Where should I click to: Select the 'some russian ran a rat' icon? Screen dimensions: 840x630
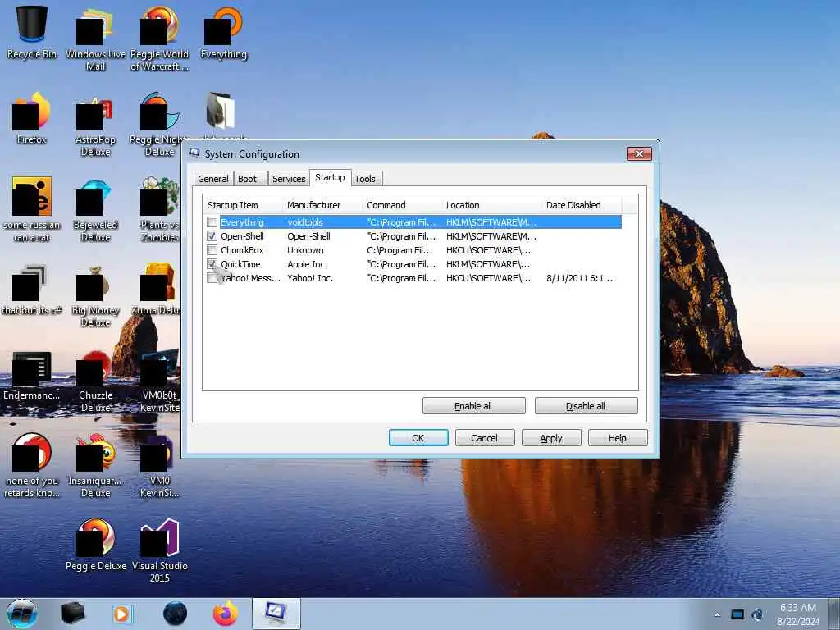32,210
